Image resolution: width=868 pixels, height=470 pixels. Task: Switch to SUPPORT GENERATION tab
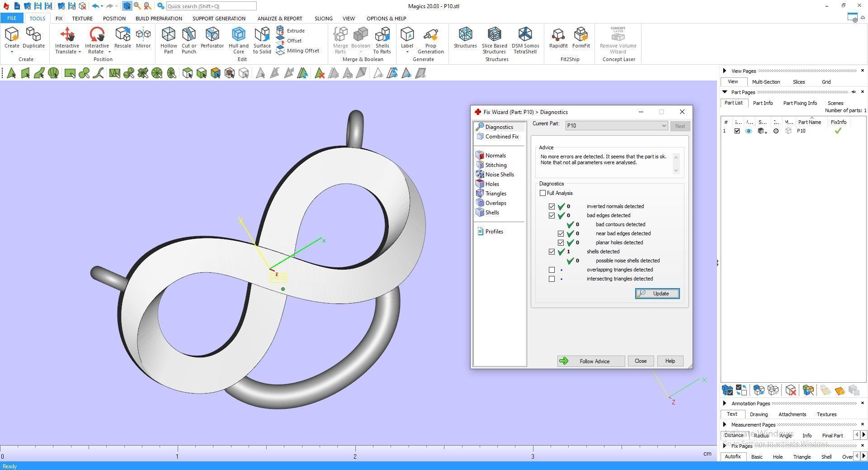click(x=219, y=19)
